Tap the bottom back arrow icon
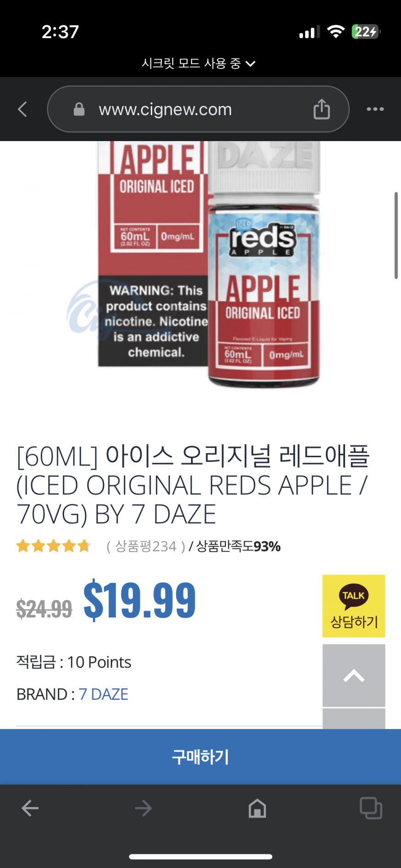This screenshot has height=868, width=401. coord(30,808)
